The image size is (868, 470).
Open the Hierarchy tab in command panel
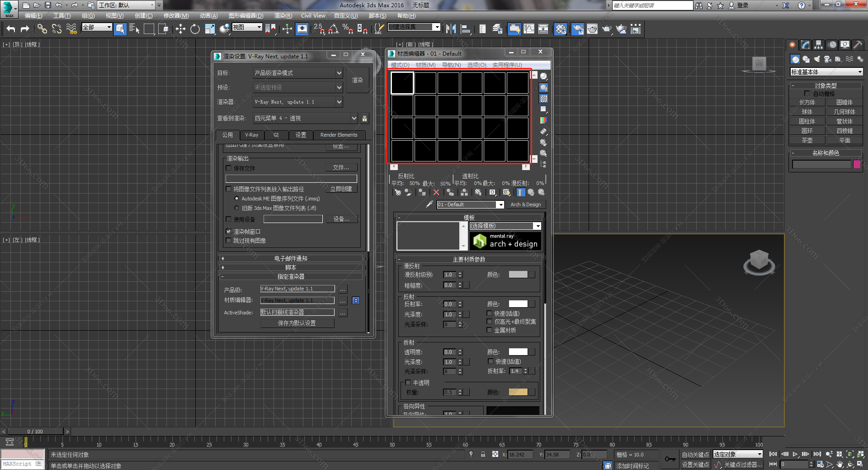819,45
